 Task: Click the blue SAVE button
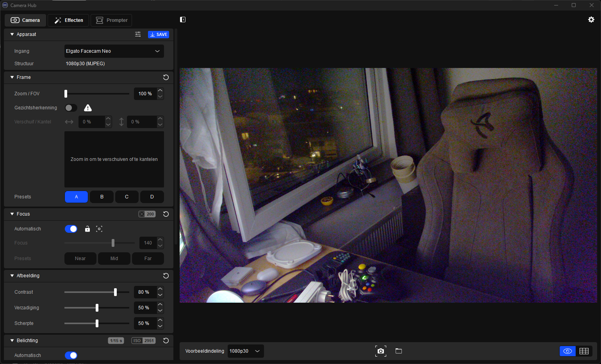(x=159, y=34)
